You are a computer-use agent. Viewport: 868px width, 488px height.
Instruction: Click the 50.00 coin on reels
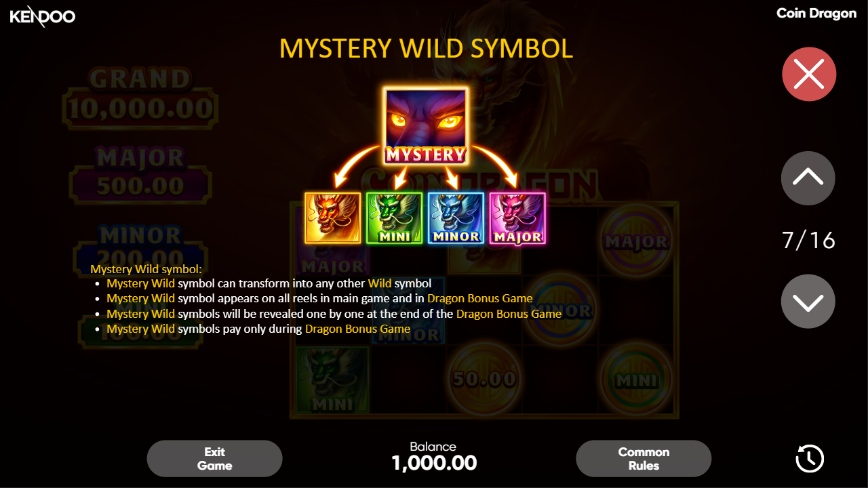point(485,378)
